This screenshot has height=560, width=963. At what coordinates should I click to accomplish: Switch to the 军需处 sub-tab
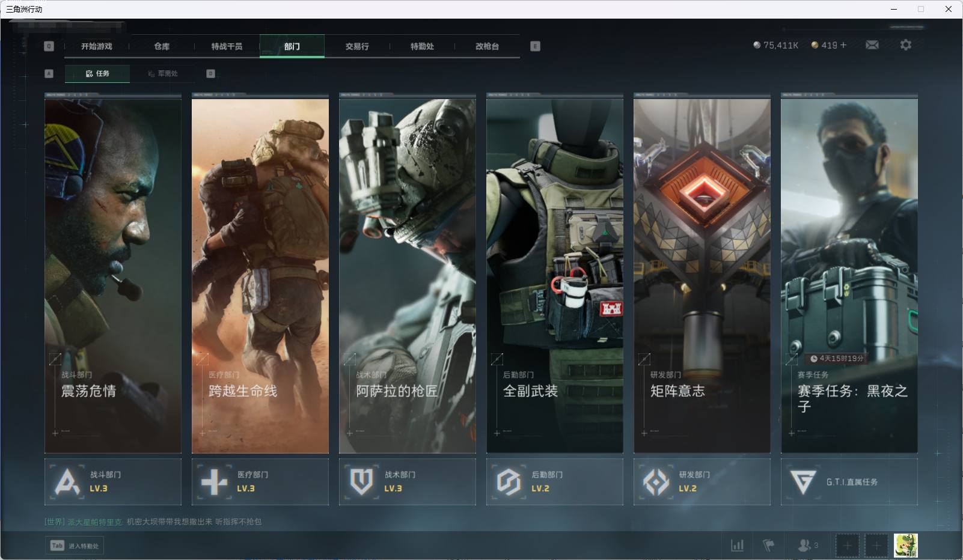(x=162, y=73)
